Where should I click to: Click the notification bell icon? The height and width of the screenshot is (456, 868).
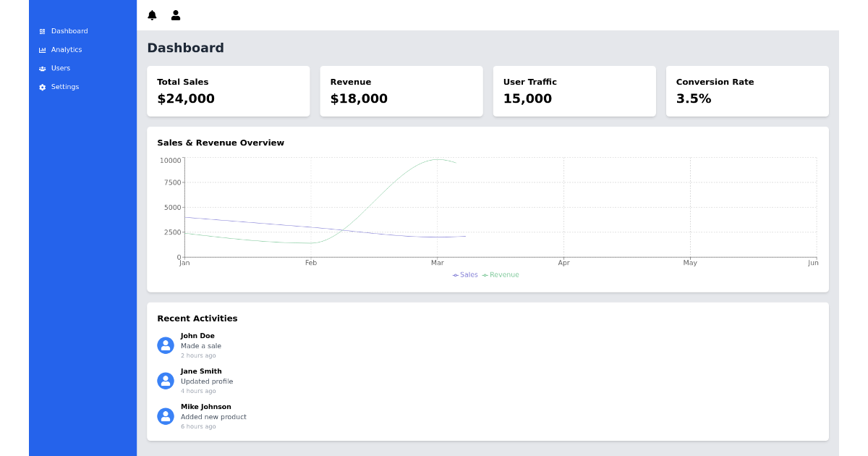tap(152, 15)
